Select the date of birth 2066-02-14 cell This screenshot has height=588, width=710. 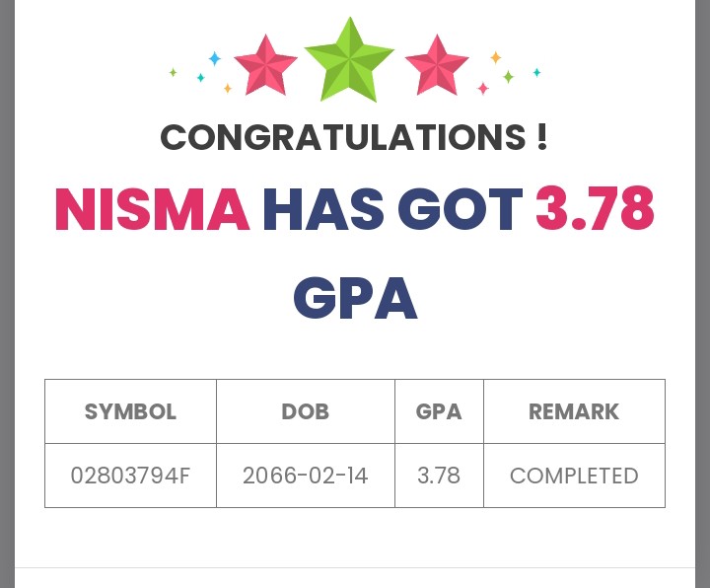306,476
